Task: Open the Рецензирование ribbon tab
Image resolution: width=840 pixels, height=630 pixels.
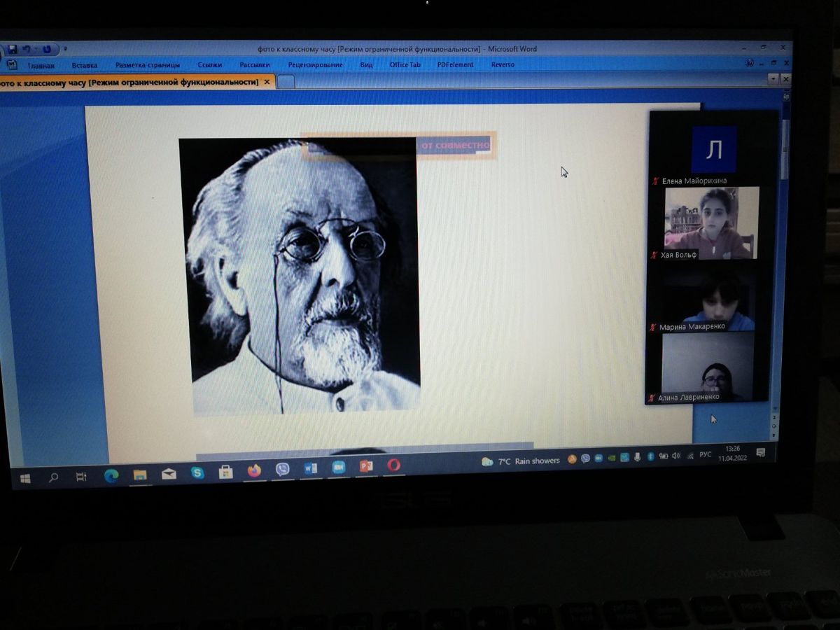Action: 315,65
